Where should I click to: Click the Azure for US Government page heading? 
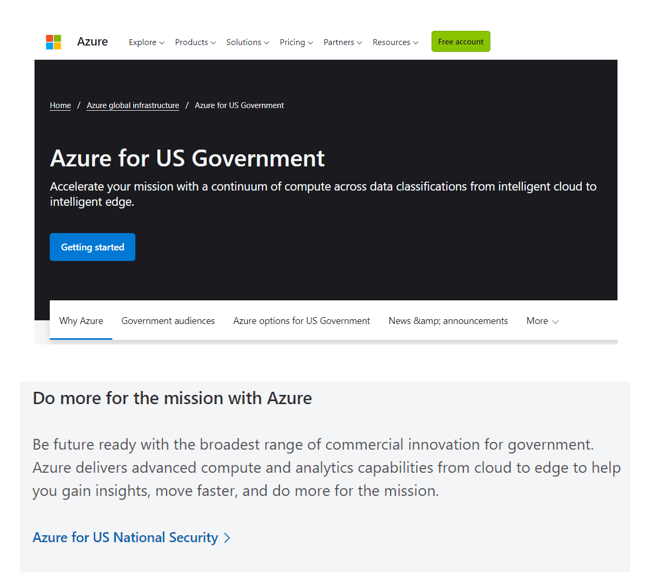pos(187,158)
